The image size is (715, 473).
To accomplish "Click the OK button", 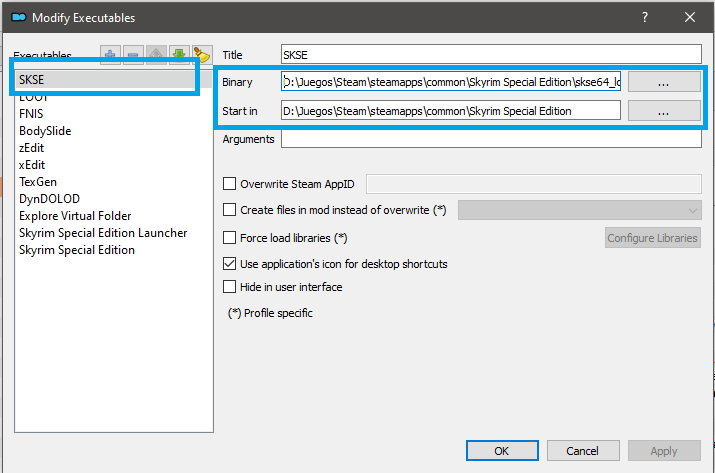I will (x=502, y=451).
